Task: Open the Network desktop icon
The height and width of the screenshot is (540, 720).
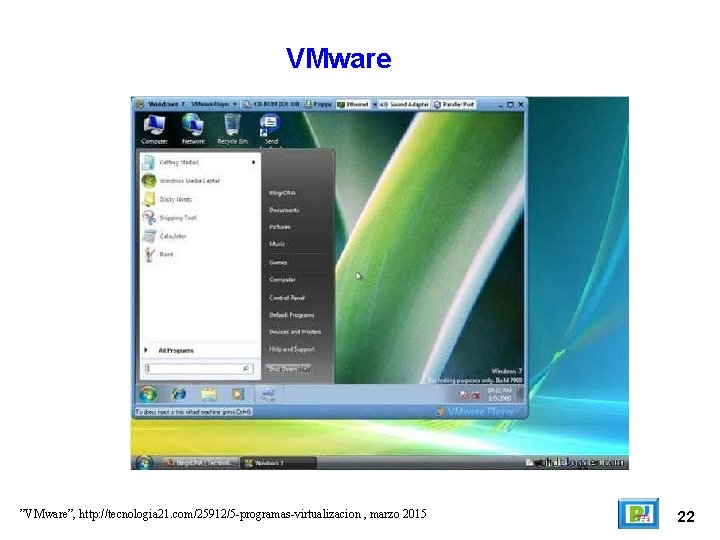Action: (x=193, y=129)
